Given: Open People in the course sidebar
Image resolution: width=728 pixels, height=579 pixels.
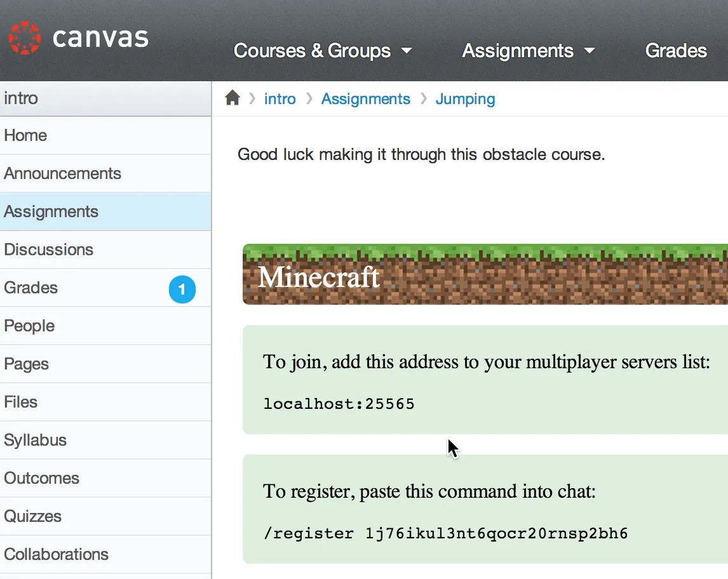Looking at the screenshot, I should pos(105,326).
